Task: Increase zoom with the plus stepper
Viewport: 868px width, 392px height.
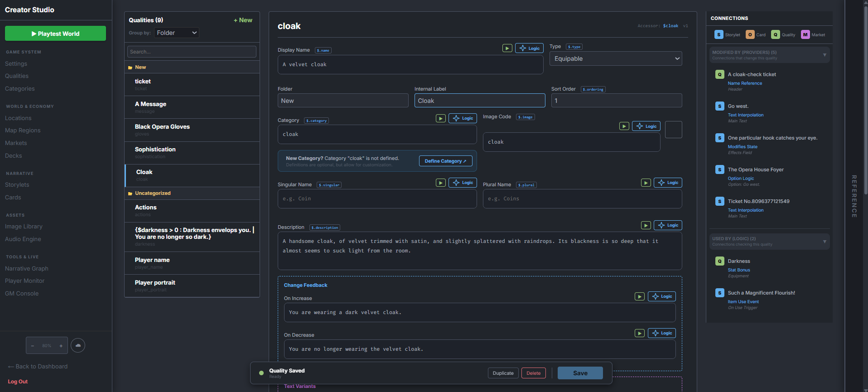Action: pyautogui.click(x=61, y=346)
